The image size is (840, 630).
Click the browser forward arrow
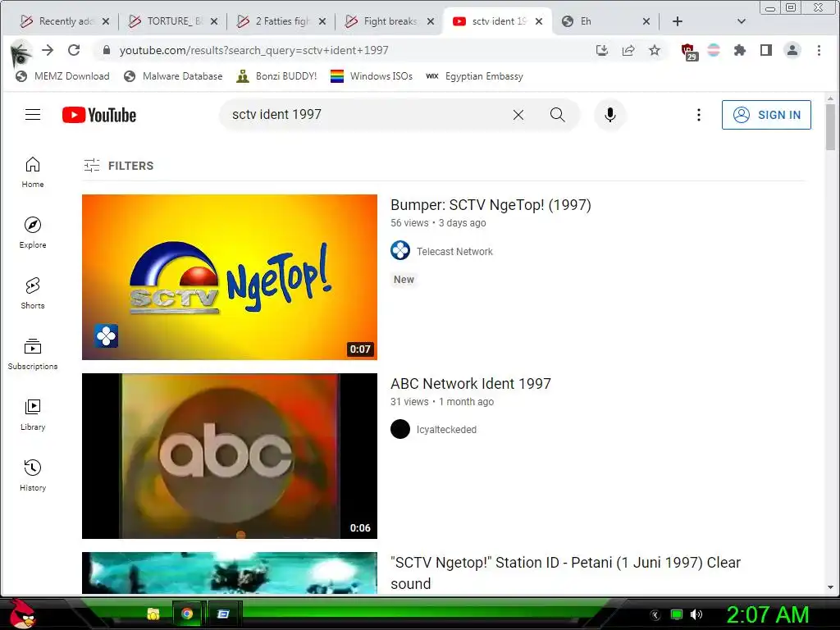click(48, 50)
